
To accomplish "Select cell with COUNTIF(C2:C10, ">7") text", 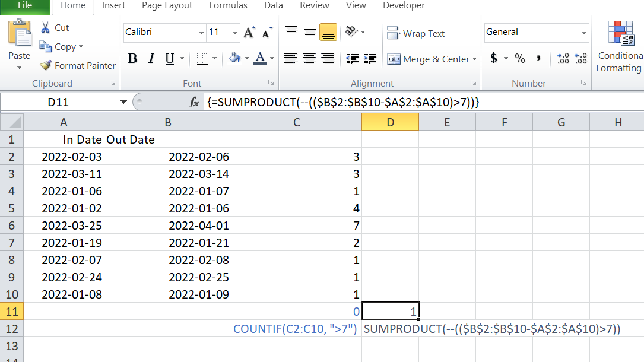I will 296,329.
